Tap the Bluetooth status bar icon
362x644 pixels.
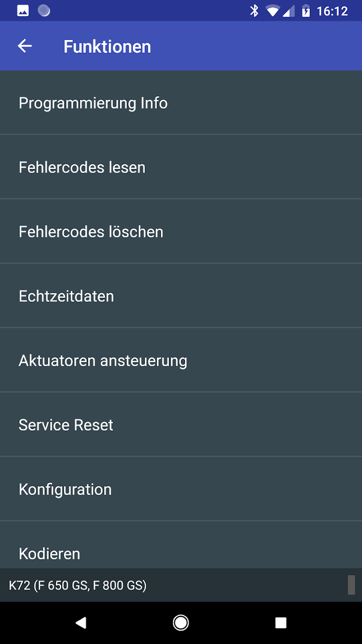pos(254,11)
